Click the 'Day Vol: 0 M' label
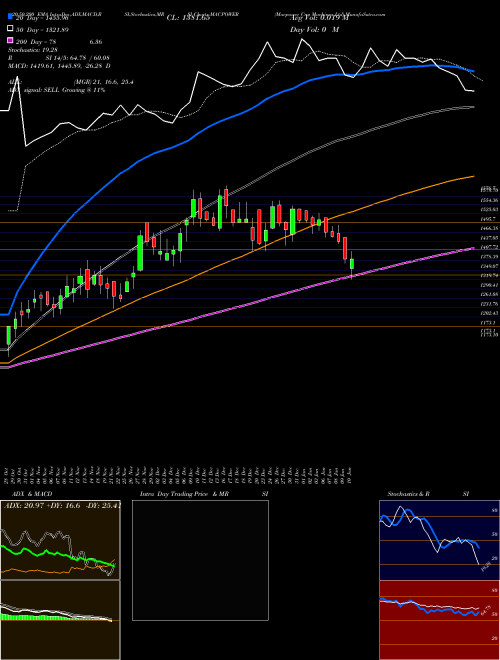The width and height of the screenshot is (500, 660). [x=314, y=29]
